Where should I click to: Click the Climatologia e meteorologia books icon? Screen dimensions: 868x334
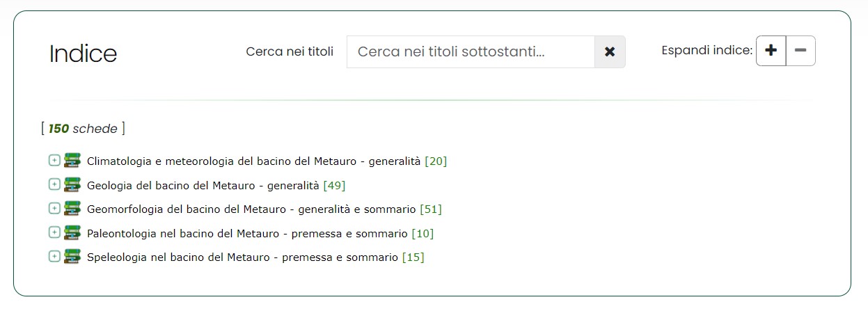tap(72, 161)
